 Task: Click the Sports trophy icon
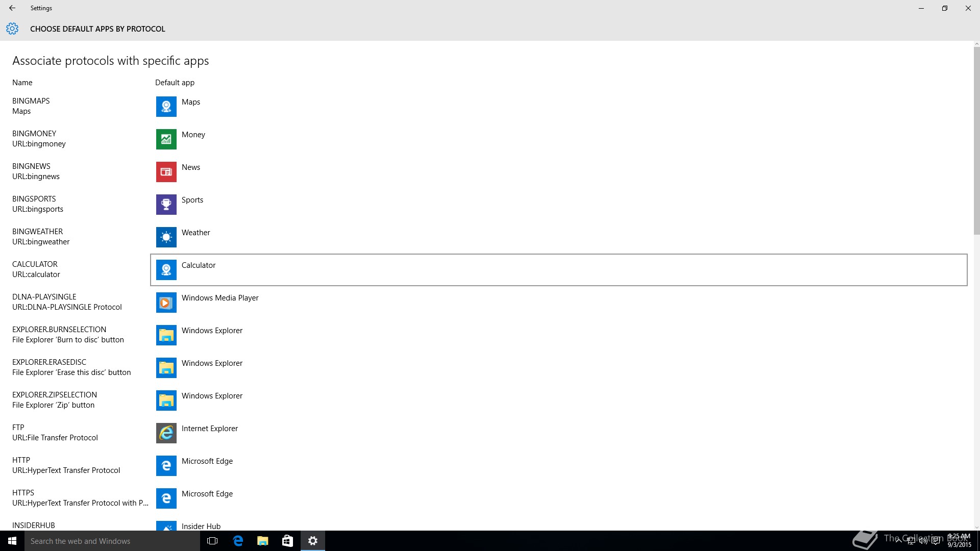(x=166, y=205)
